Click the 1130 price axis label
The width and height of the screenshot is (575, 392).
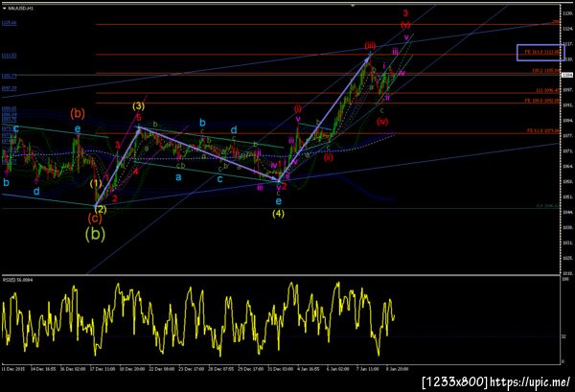pyautogui.click(x=567, y=13)
